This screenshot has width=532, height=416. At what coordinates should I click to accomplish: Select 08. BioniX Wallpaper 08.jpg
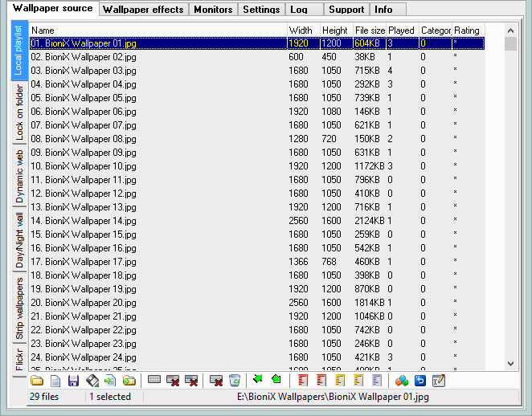(257, 139)
